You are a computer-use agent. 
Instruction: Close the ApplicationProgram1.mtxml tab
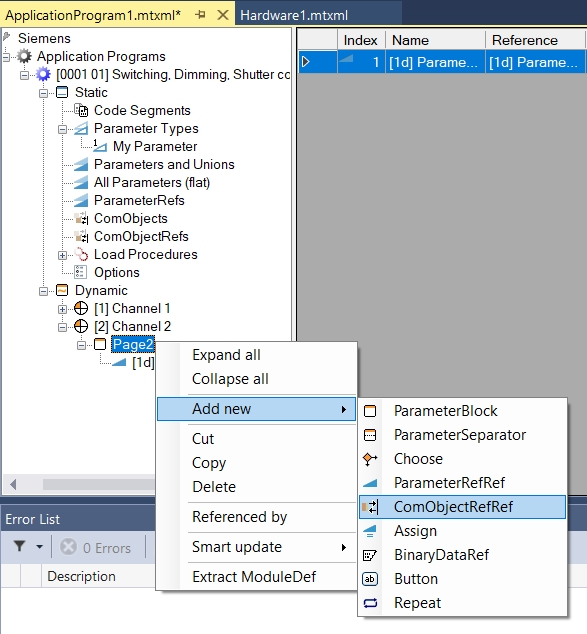(x=223, y=15)
